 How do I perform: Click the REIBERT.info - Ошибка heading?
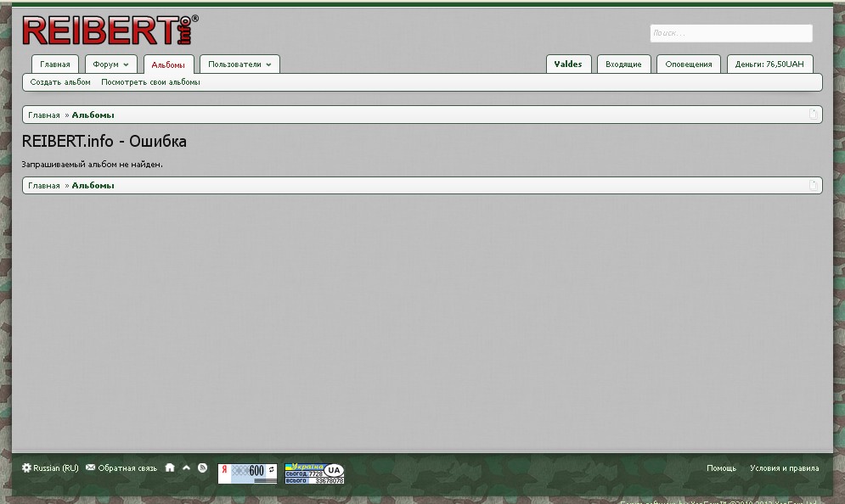[104, 141]
